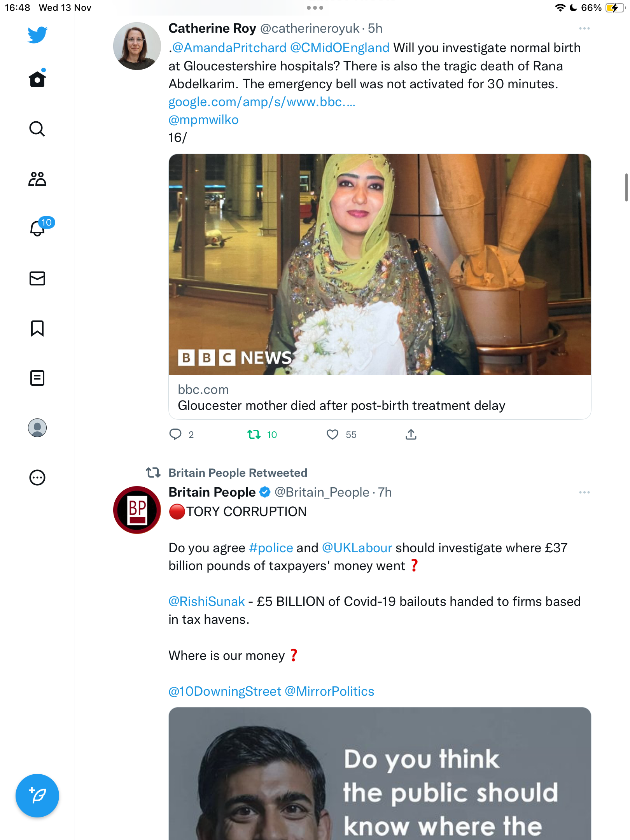Open more options on Catherine Roy's tweet
This screenshot has width=630, height=840.
click(584, 28)
